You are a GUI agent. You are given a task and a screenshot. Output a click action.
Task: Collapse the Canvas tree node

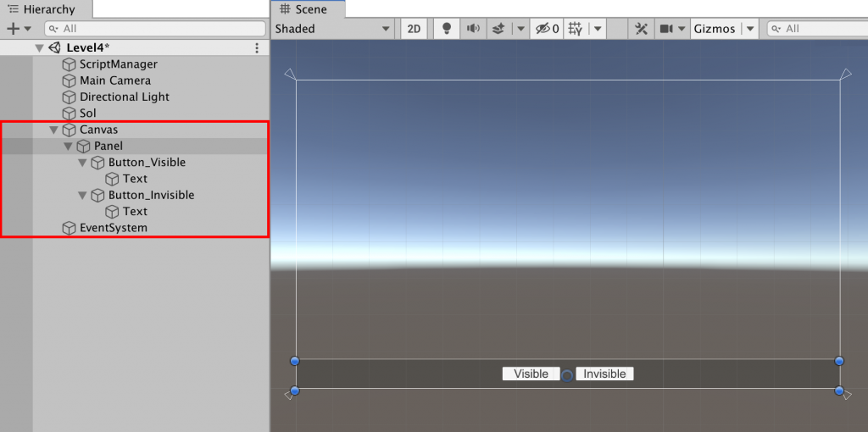54,130
